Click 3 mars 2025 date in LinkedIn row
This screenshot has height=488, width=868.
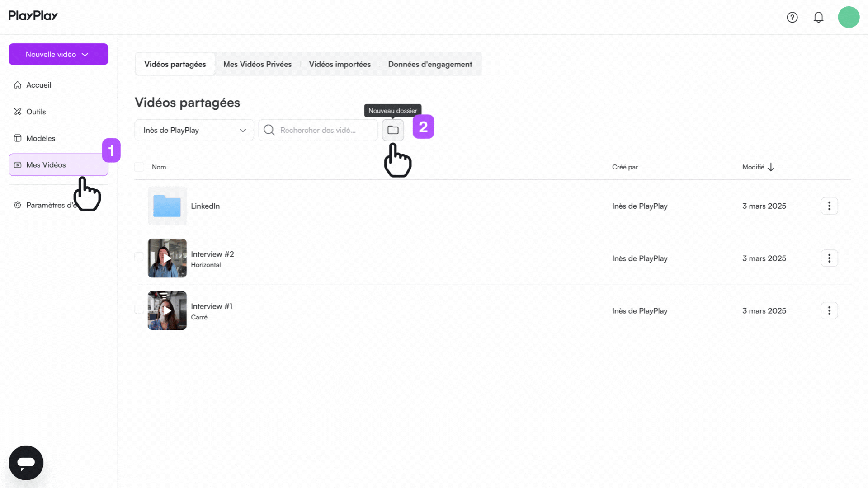(x=764, y=206)
